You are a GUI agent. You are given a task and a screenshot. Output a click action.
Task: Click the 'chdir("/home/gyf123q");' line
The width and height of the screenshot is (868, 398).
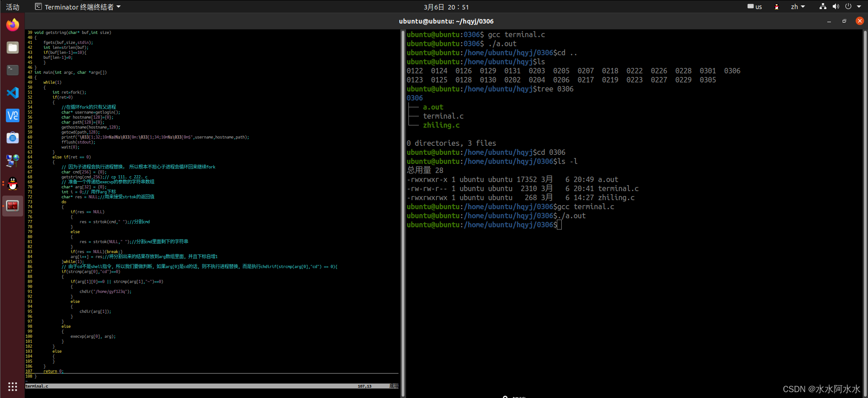click(x=105, y=292)
